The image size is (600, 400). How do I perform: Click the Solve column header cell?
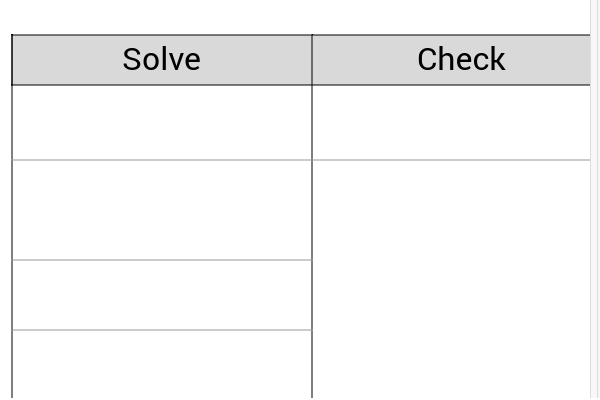[x=162, y=60]
